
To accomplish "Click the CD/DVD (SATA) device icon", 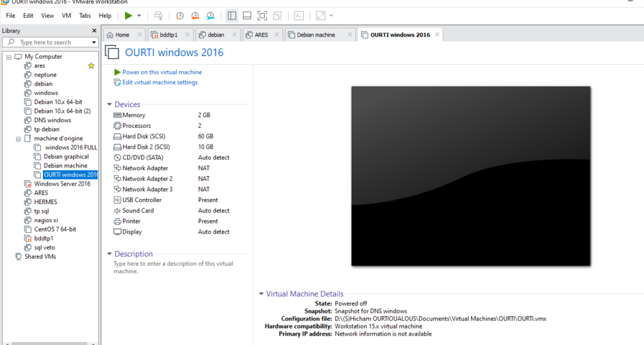I will coord(117,157).
